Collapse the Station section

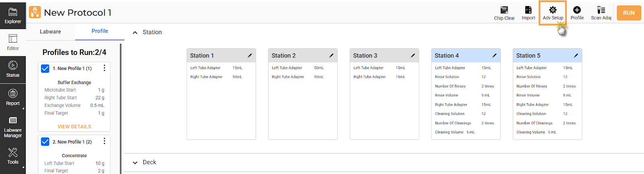135,33
